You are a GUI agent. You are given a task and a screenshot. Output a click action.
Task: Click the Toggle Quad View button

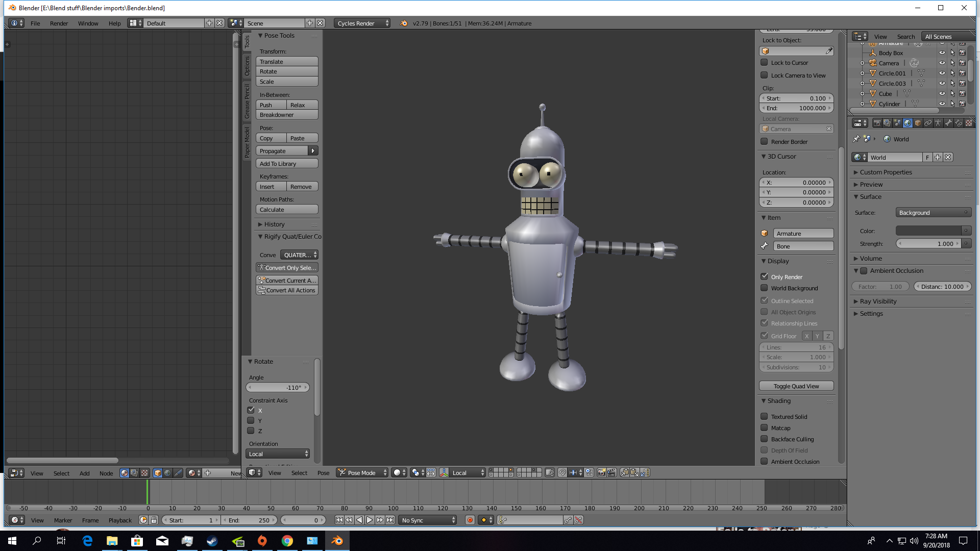796,386
